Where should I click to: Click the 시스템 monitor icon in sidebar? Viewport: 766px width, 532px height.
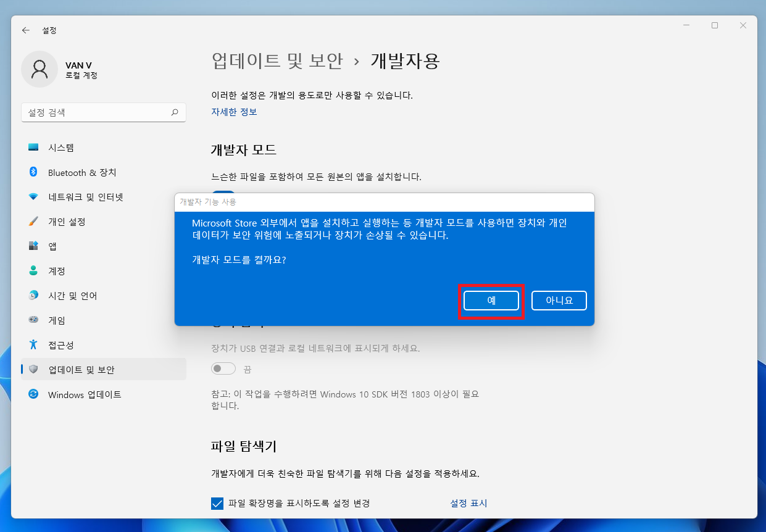pos(33,148)
